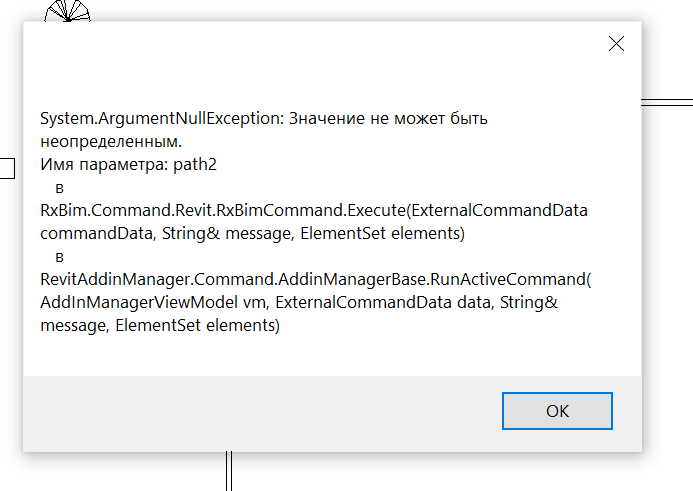Click the horizontal double line right of dialog

click(667, 102)
